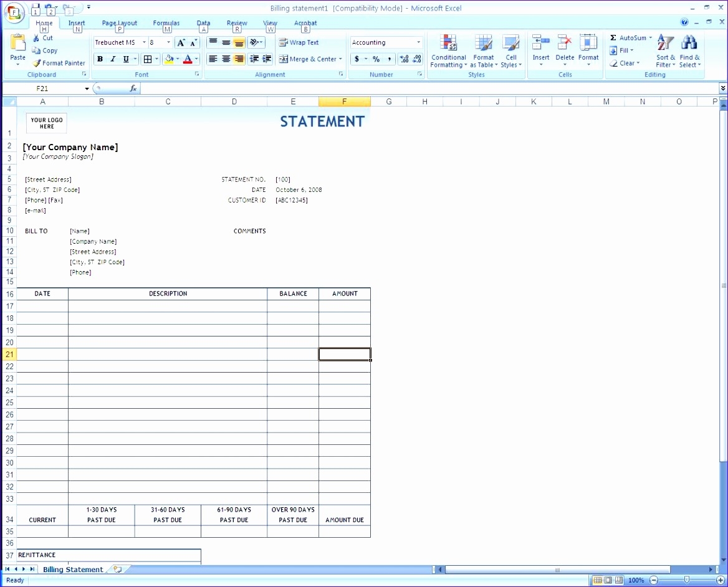728x587 pixels.
Task: Open the Page Layout ribbon tab
Action: [119, 22]
